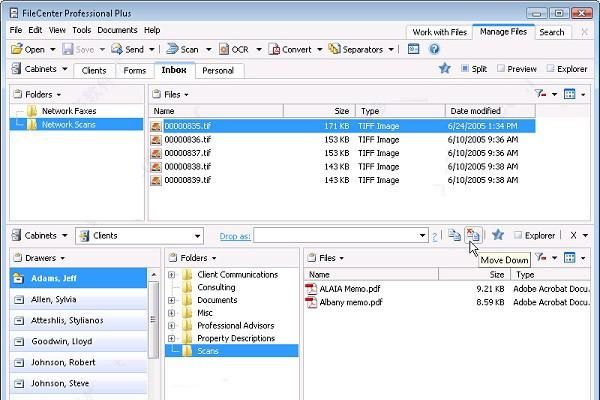Select the Forms cabinet tab
Screen dimensions: 600x400
[x=135, y=71]
